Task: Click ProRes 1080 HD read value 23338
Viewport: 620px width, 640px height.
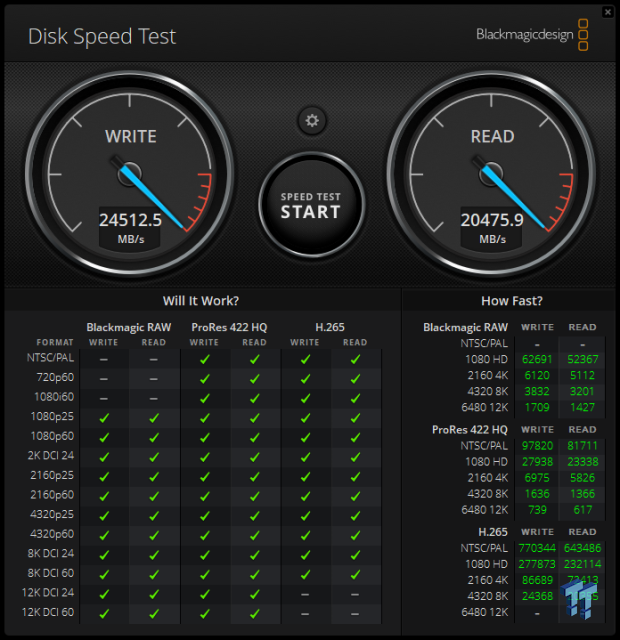Action: 582,462
